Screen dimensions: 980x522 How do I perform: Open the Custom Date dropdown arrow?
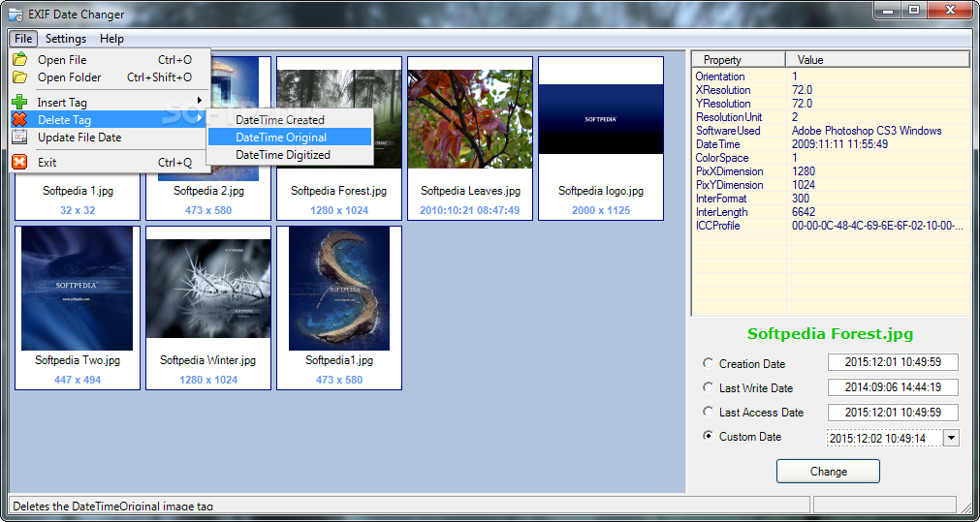(951, 438)
